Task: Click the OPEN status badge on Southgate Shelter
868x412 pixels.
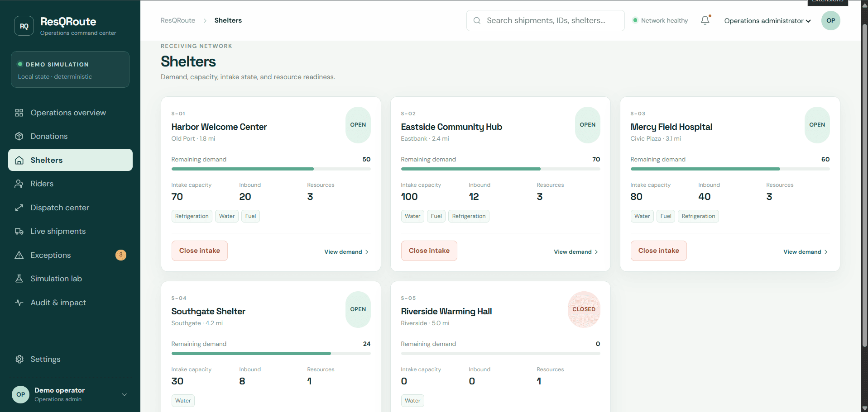Action: (358, 309)
